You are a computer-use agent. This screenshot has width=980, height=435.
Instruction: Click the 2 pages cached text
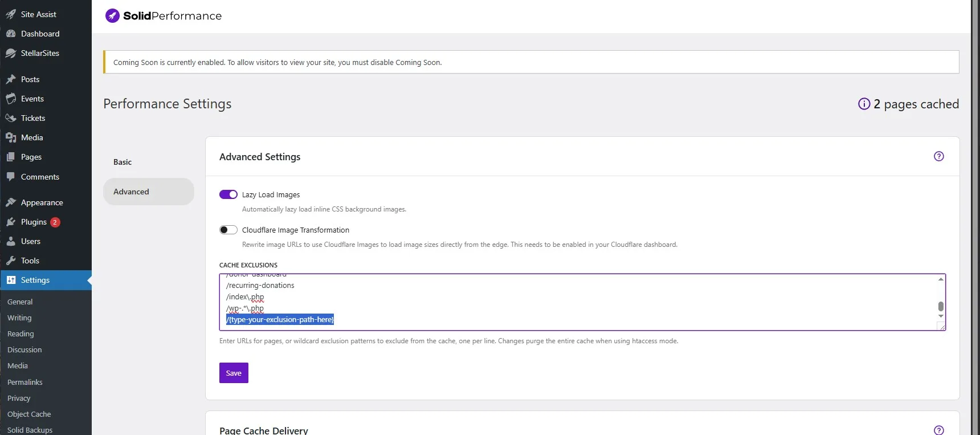point(916,104)
